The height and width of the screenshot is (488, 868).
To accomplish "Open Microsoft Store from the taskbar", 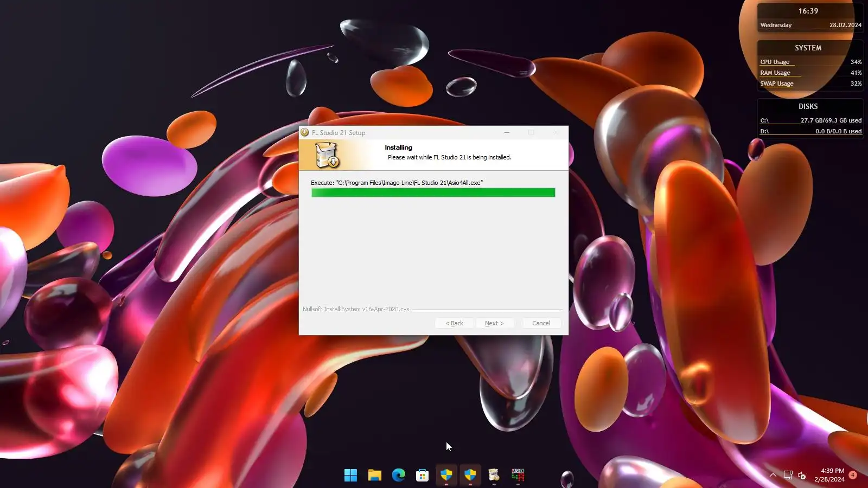I will (422, 476).
